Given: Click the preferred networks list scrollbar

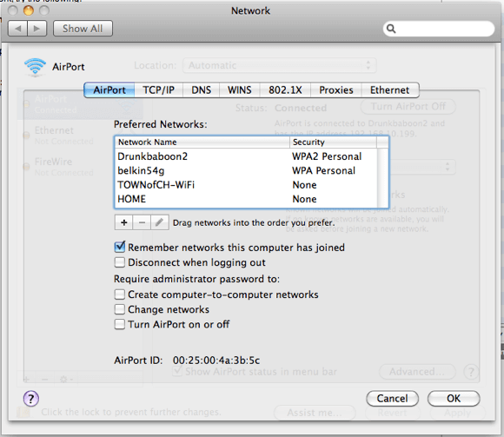Looking at the screenshot, I should pyautogui.click(x=382, y=178).
